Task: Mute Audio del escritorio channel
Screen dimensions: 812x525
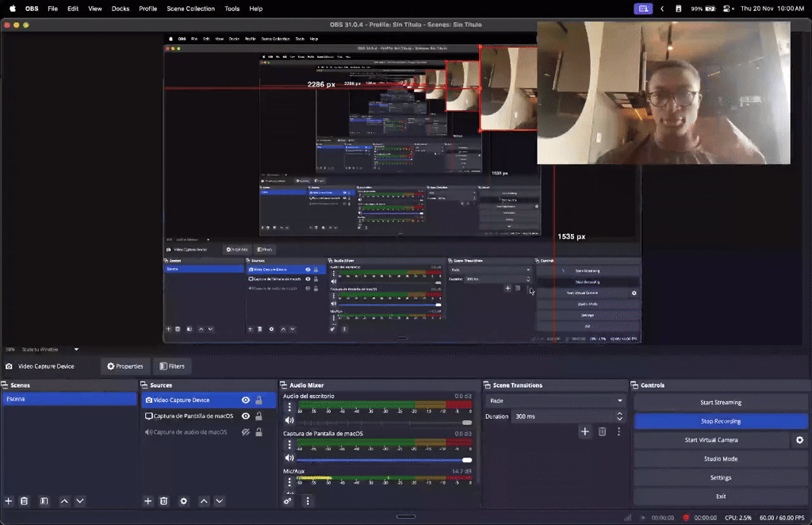Action: click(289, 420)
